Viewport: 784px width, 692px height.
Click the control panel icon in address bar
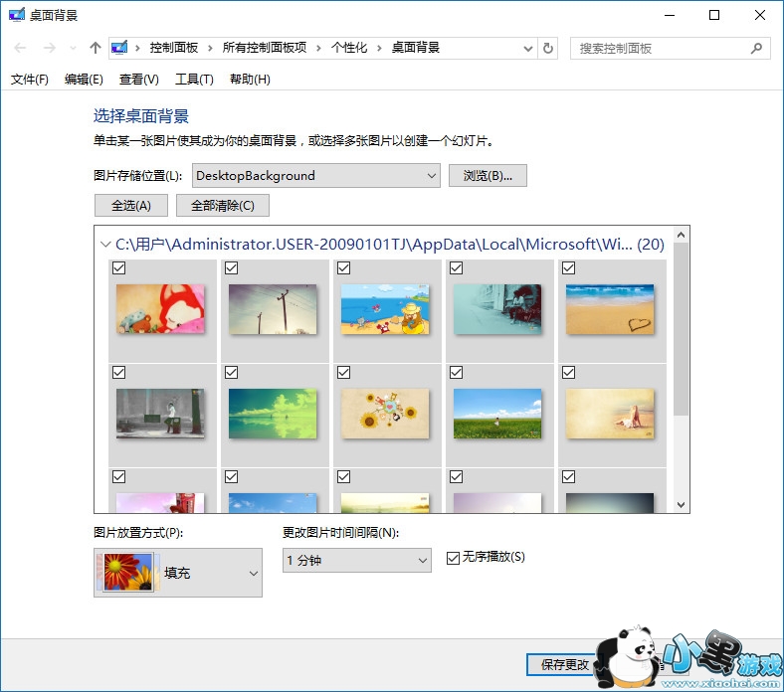click(119, 48)
